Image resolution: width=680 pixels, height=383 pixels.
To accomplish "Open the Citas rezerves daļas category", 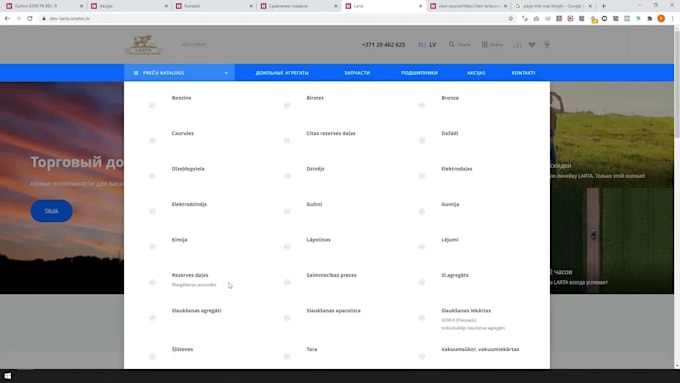I will (331, 133).
